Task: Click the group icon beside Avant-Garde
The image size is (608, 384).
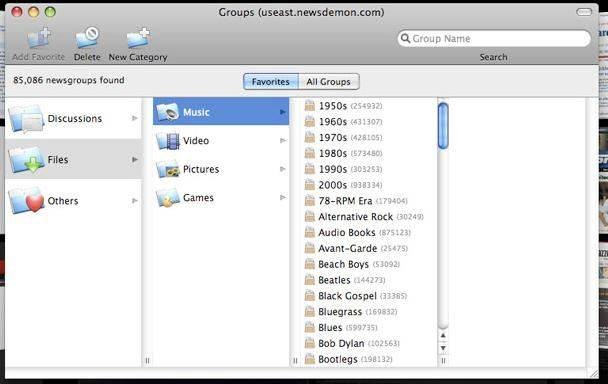Action: (x=309, y=248)
